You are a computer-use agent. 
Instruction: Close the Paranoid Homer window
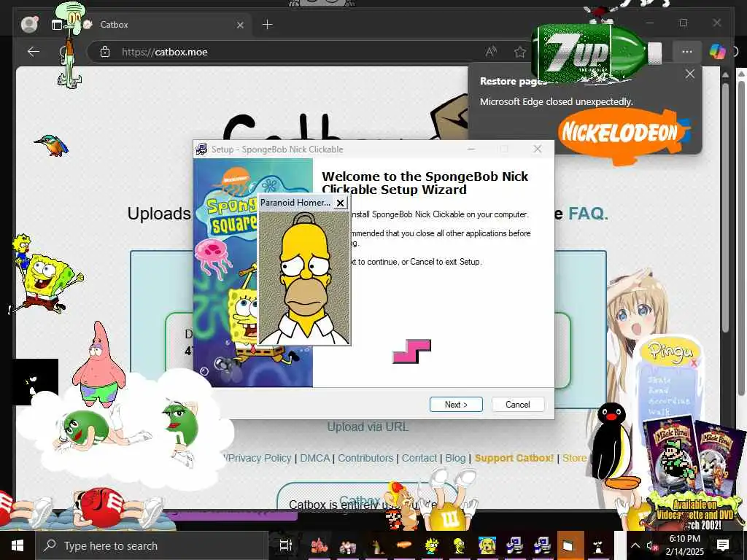pos(340,203)
